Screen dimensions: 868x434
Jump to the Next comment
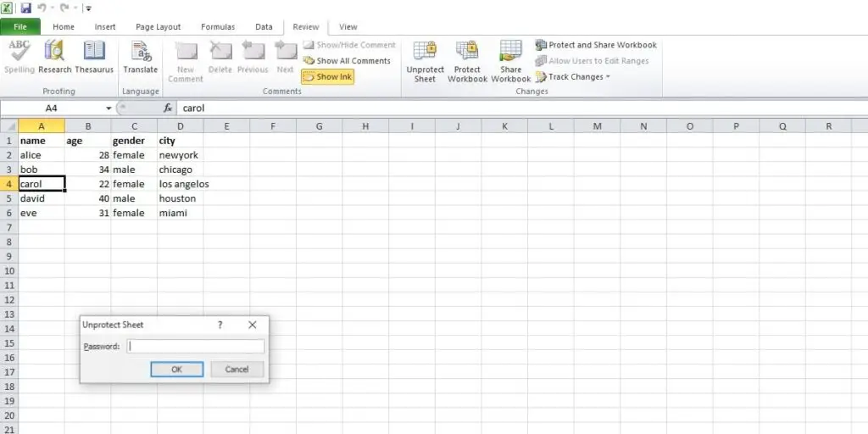(x=285, y=57)
